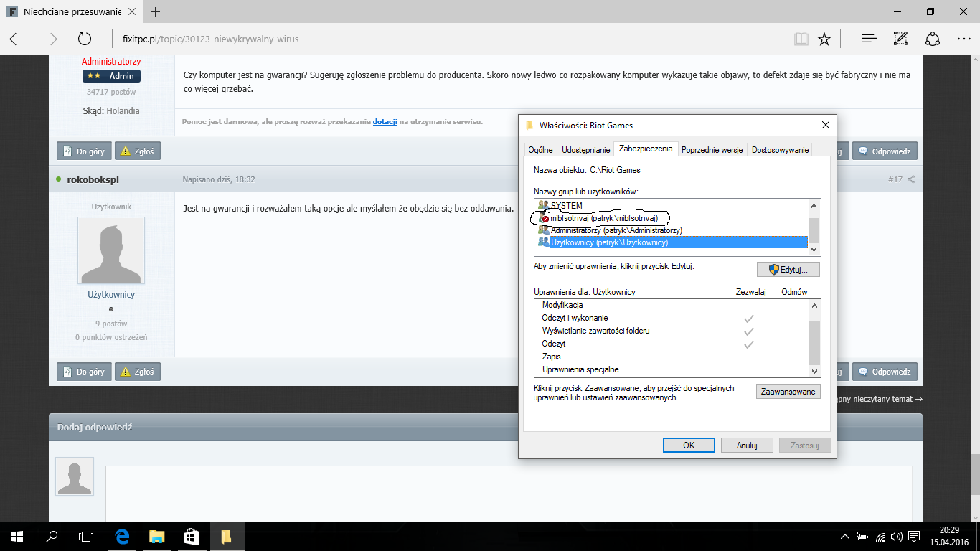Open the Action Center notifications icon
Viewport: 980px width, 551px height.
pos(914,537)
